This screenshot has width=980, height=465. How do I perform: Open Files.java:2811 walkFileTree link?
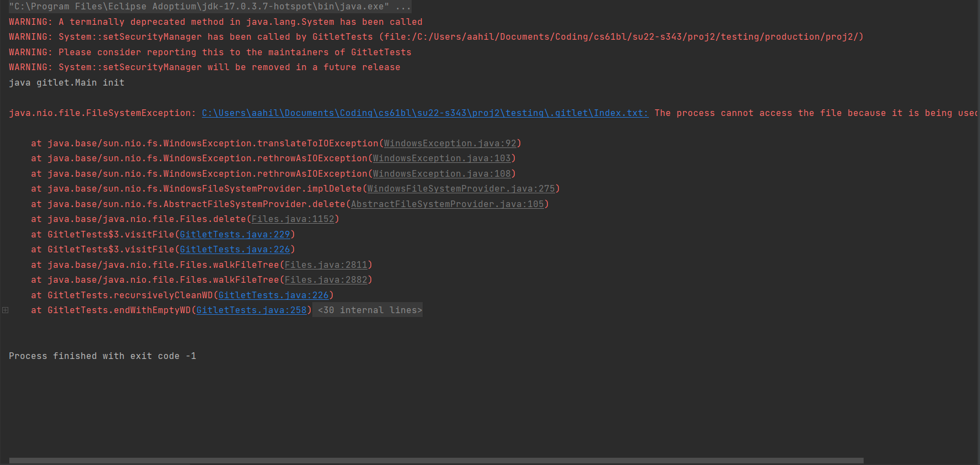pos(326,265)
